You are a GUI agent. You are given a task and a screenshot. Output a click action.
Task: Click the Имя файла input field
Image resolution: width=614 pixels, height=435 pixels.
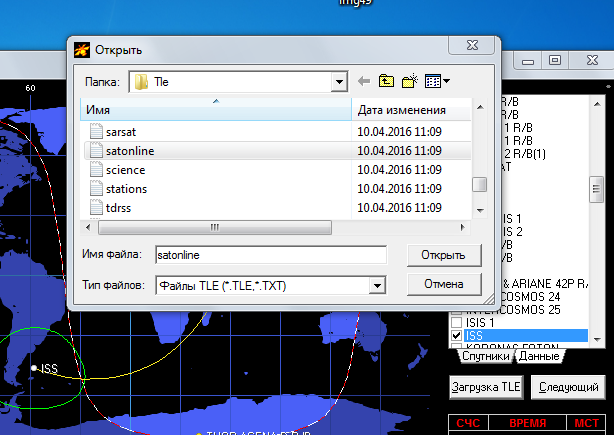pyautogui.click(x=271, y=255)
